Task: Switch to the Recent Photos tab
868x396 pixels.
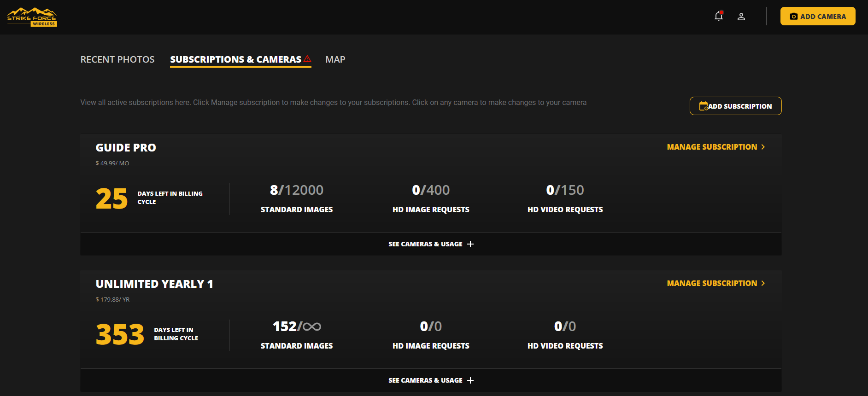Action: [117, 59]
